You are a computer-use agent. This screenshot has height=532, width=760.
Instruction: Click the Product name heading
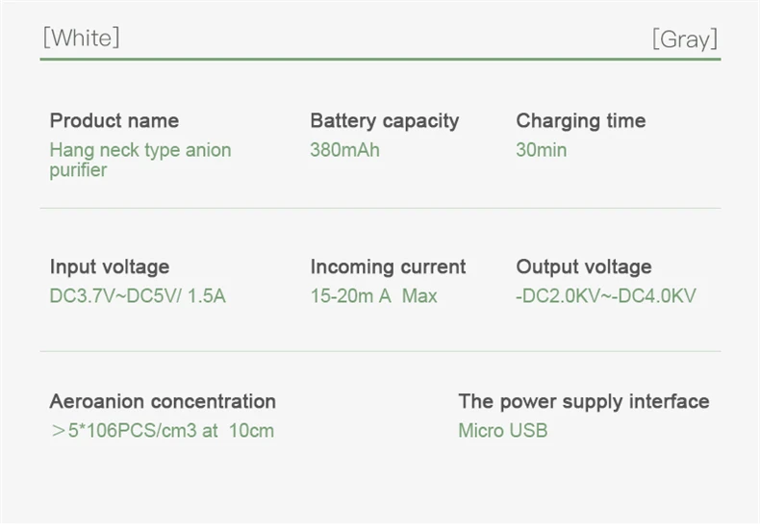(114, 120)
